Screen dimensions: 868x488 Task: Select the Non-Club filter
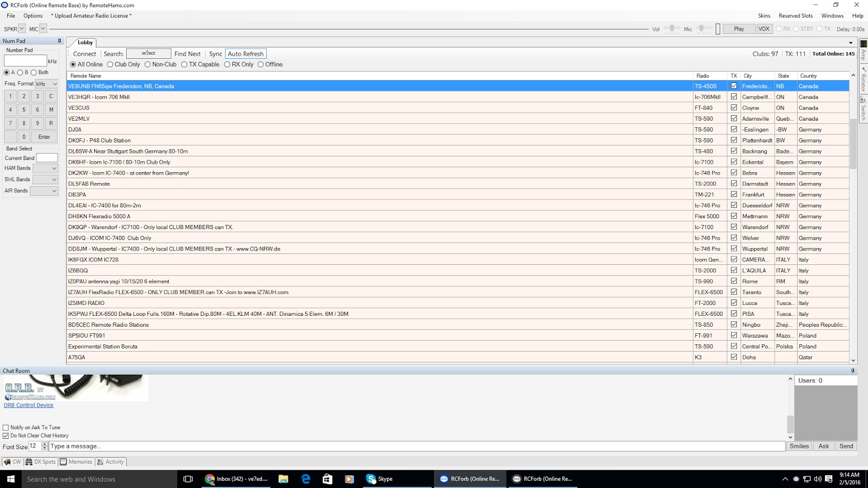coord(160,64)
